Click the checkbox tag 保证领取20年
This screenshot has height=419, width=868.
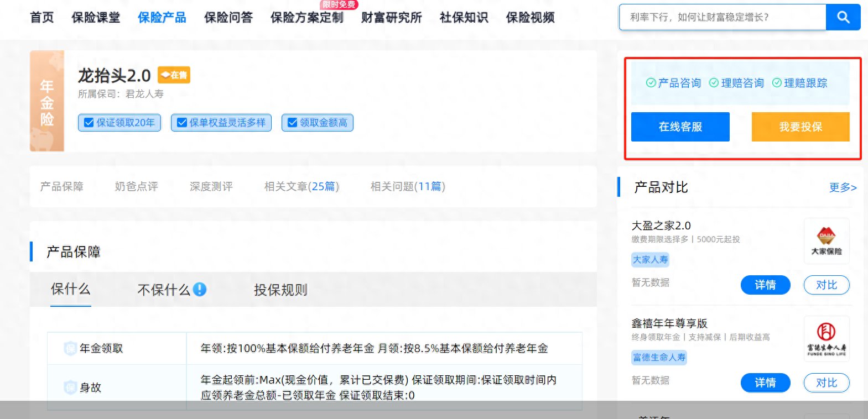[x=119, y=123]
